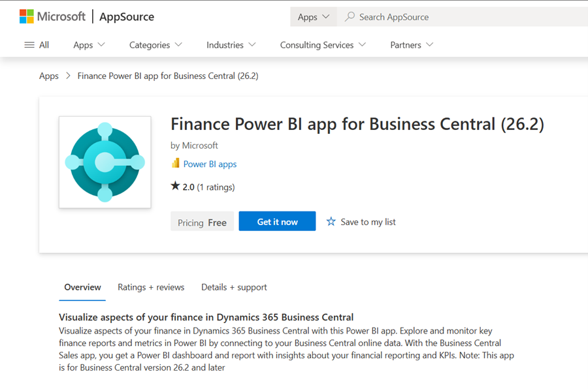Open the Apps search scope dropdown
The image size is (588, 389).
314,17
